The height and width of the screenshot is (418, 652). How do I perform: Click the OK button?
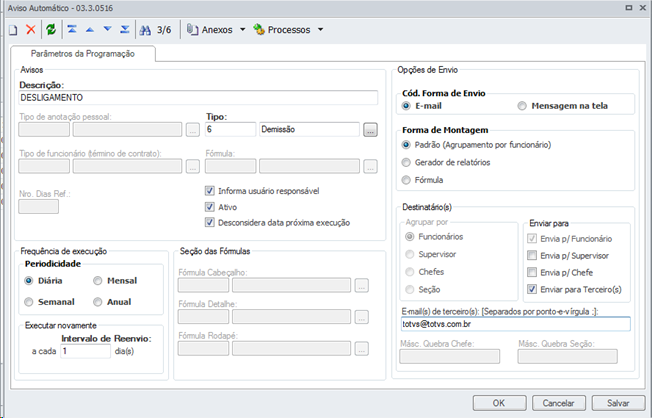499,403
